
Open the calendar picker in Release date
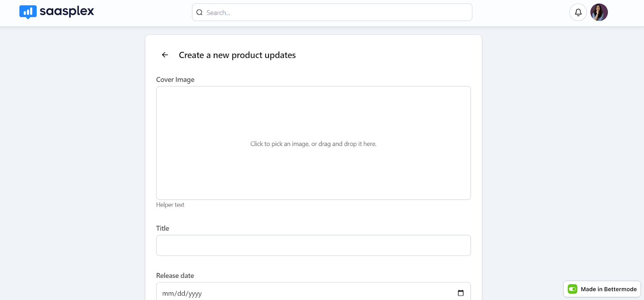pos(461,293)
